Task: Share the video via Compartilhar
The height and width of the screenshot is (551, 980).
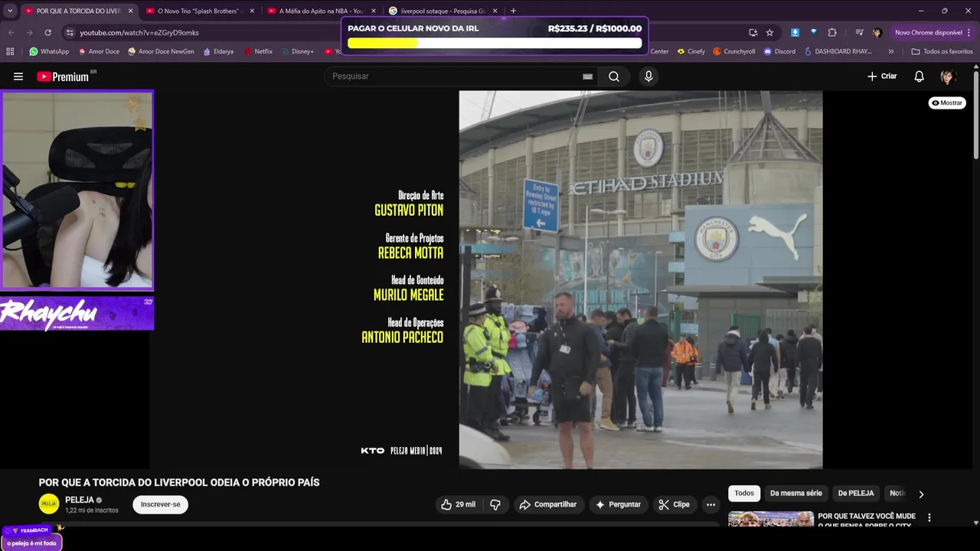Action: point(548,504)
